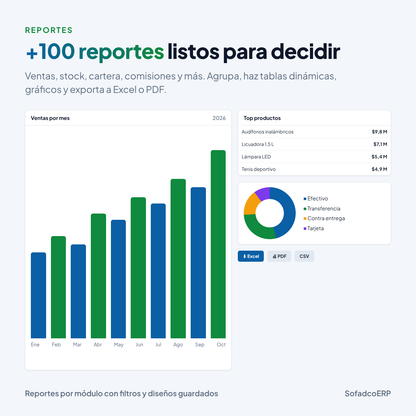Click the Jul month axis label
This screenshot has height=416, width=416.
click(x=158, y=344)
